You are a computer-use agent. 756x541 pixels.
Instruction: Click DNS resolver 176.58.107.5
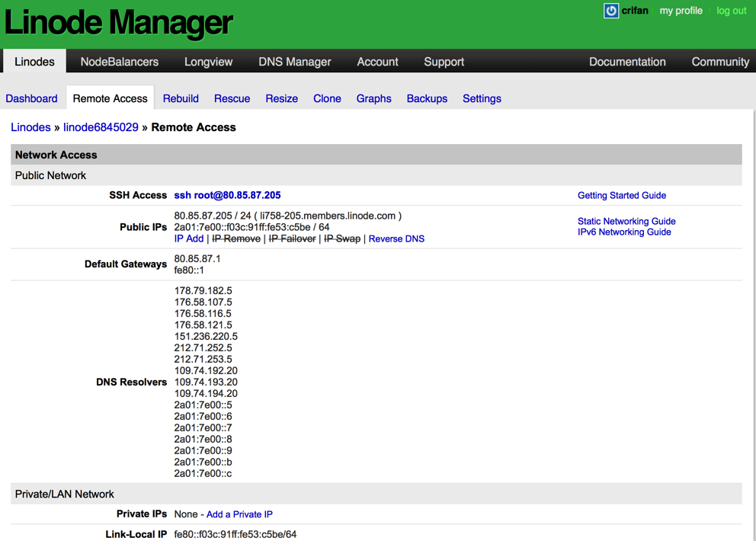(203, 303)
